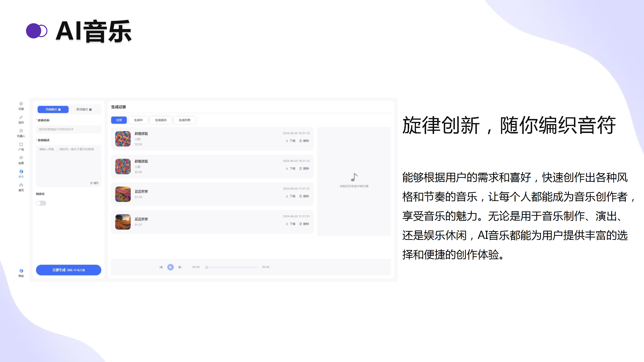Click the playback progress slider
This screenshot has height=362, width=644.
point(232,267)
